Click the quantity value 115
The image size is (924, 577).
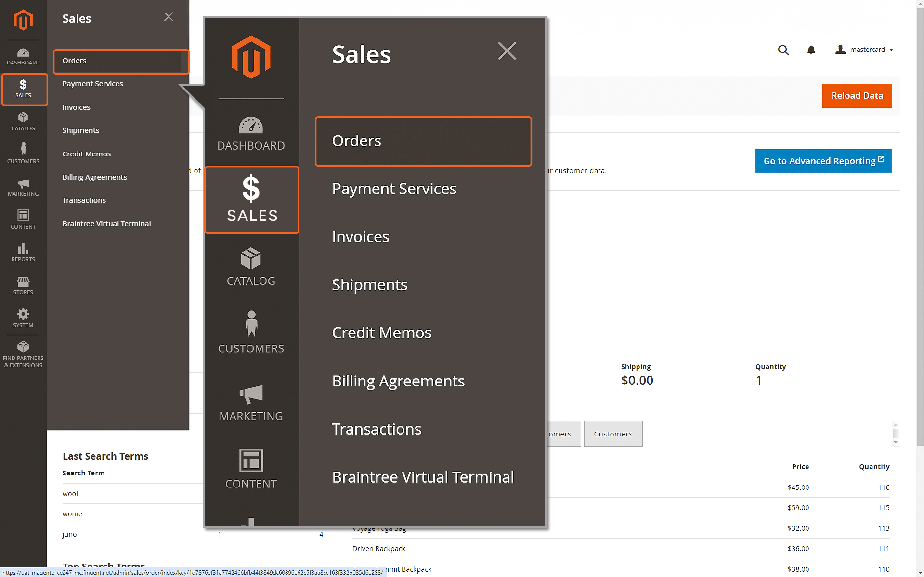884,508
